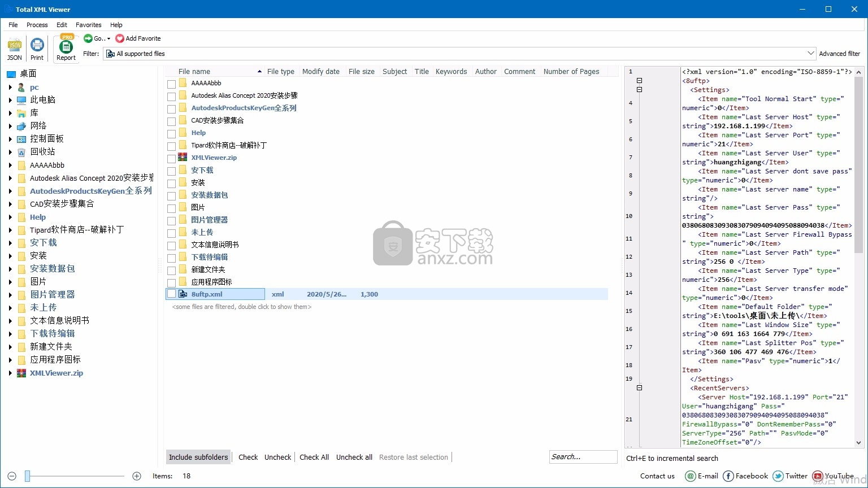Expand the XMLViewer.zip tree node
Screen dimensions: 868x488
(10, 373)
